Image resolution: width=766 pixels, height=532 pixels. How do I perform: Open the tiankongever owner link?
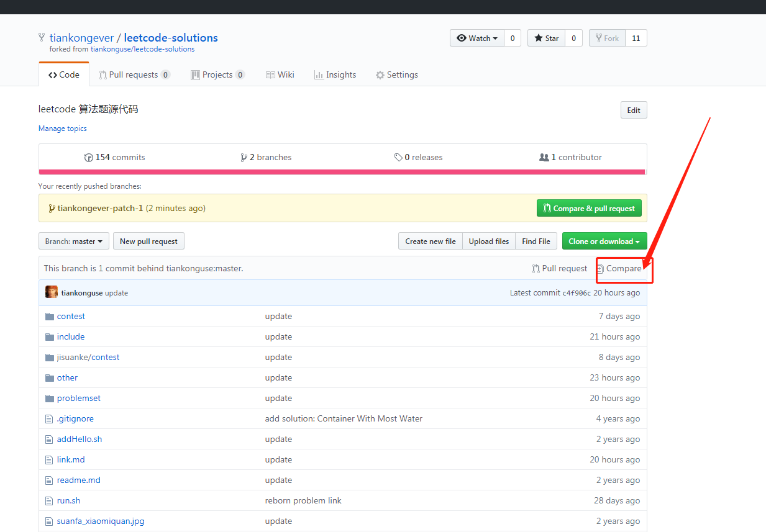81,38
